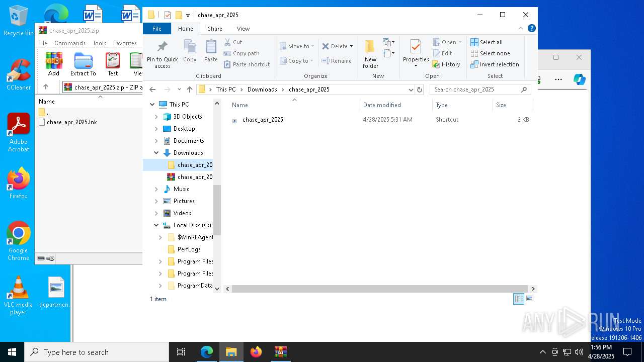The image size is (644, 362).
Task: Open the Delete dropdown arrow
Action: (x=351, y=46)
